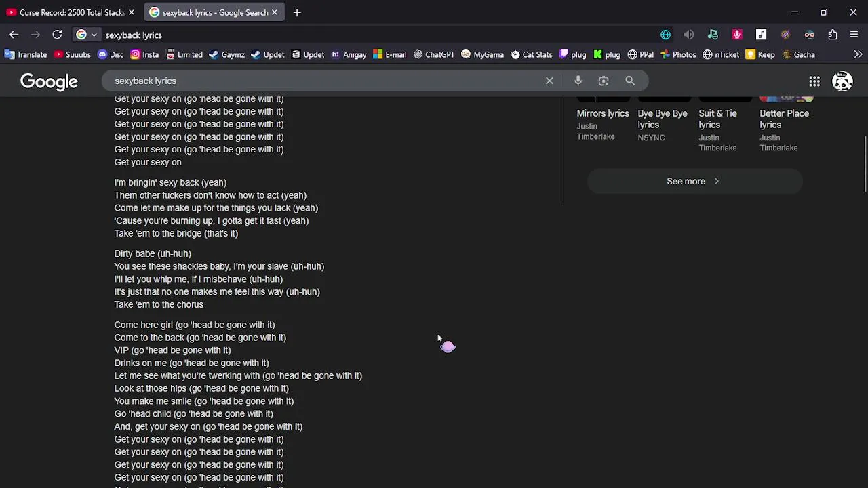The image size is (868, 488).
Task: Open the browser hamburger menu
Action: (x=854, y=35)
